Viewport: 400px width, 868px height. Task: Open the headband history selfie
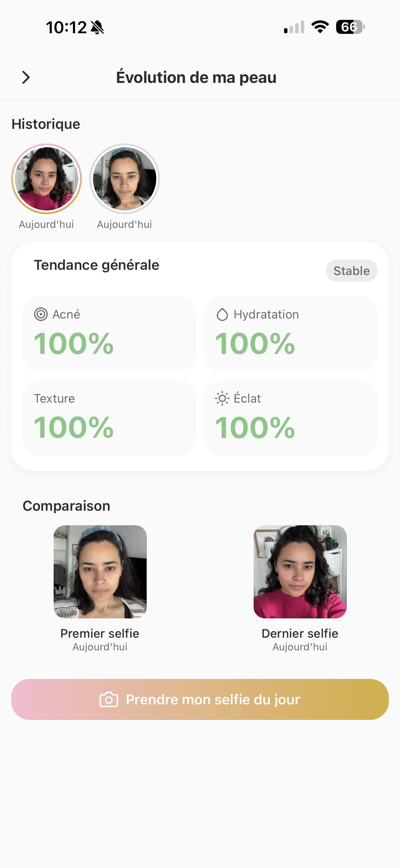coord(125,179)
